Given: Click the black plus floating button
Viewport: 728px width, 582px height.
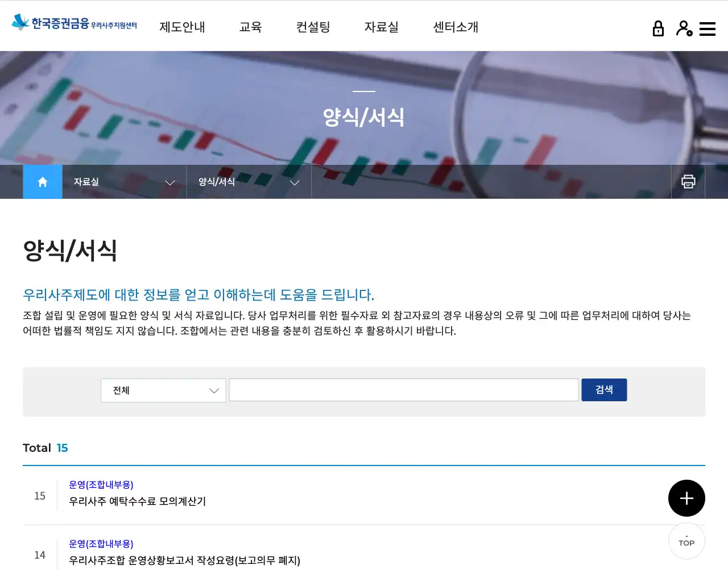Looking at the screenshot, I should tap(686, 498).
